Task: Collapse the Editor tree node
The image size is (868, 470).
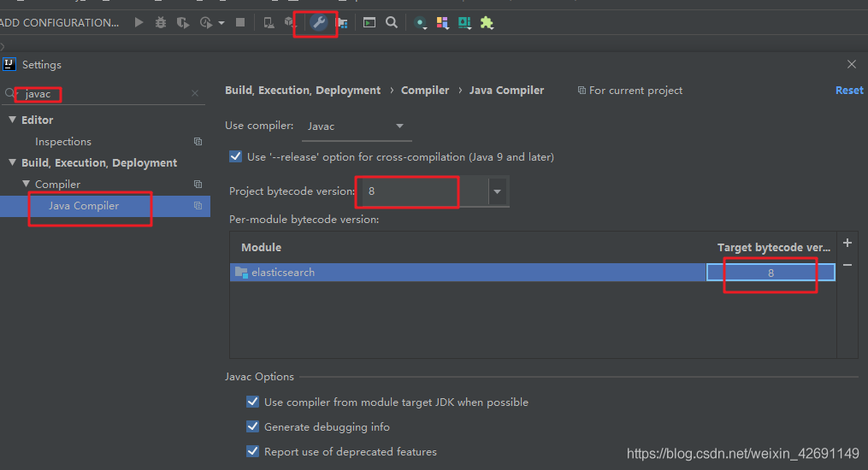Action: click(12, 120)
